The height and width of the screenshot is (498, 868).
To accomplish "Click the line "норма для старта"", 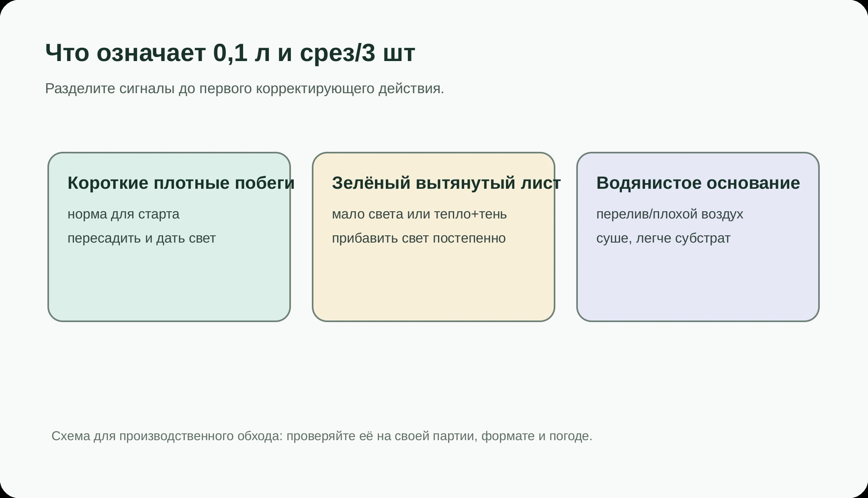I will click(x=123, y=214).
